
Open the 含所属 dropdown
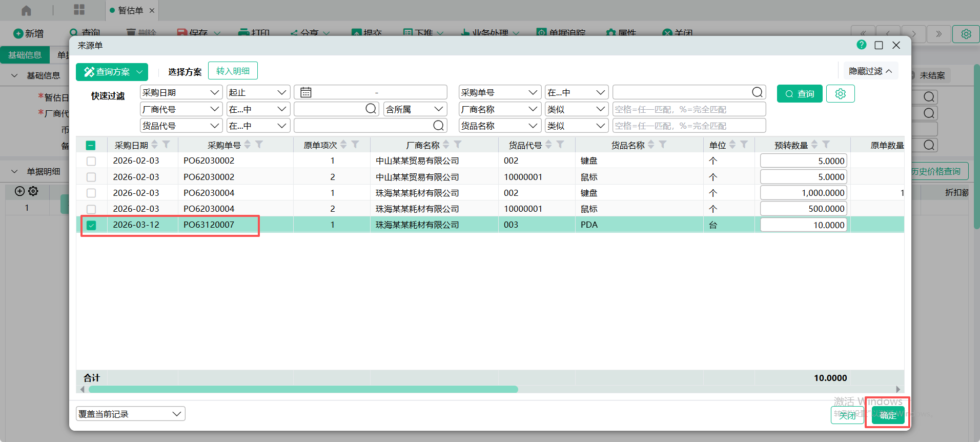415,109
